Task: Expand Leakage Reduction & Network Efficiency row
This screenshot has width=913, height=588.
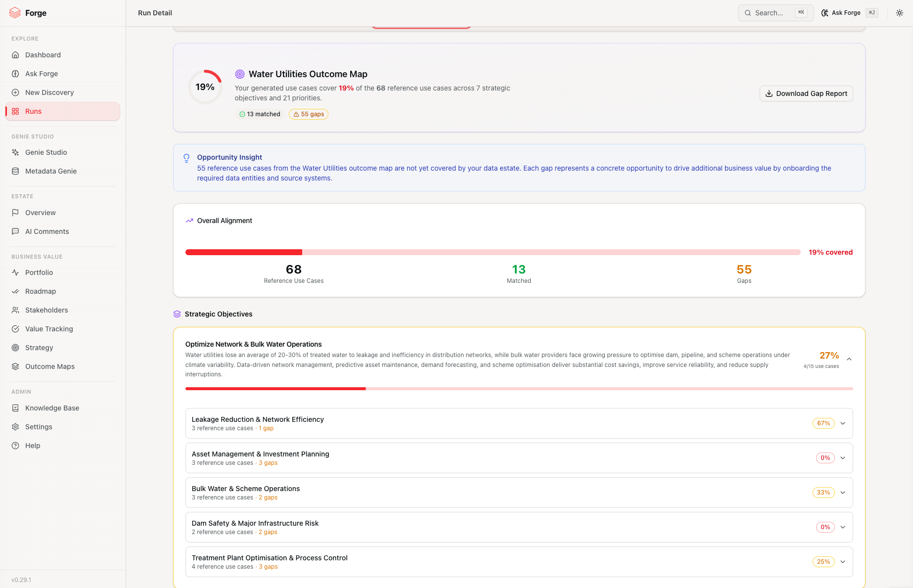Action: [519, 423]
